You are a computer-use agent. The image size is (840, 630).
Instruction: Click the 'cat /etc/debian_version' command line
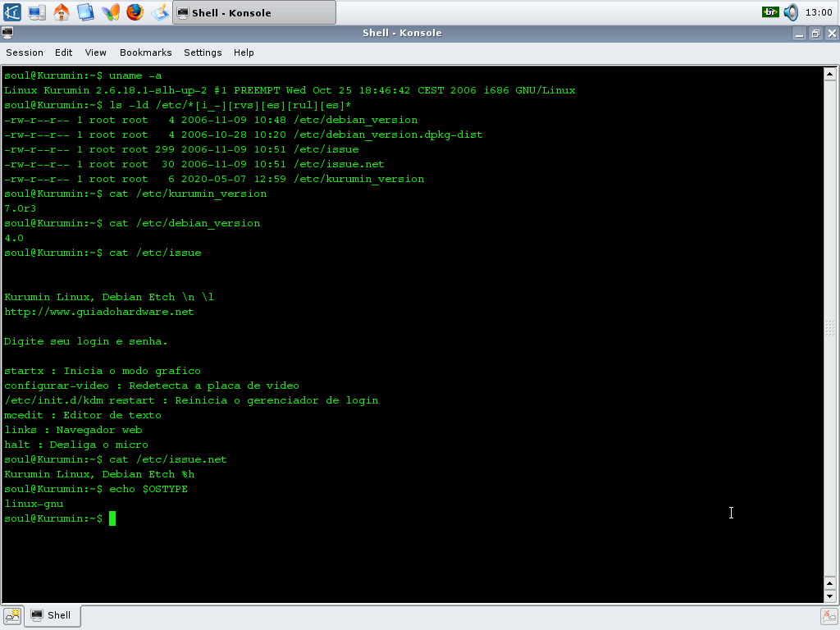pyautogui.click(x=132, y=223)
